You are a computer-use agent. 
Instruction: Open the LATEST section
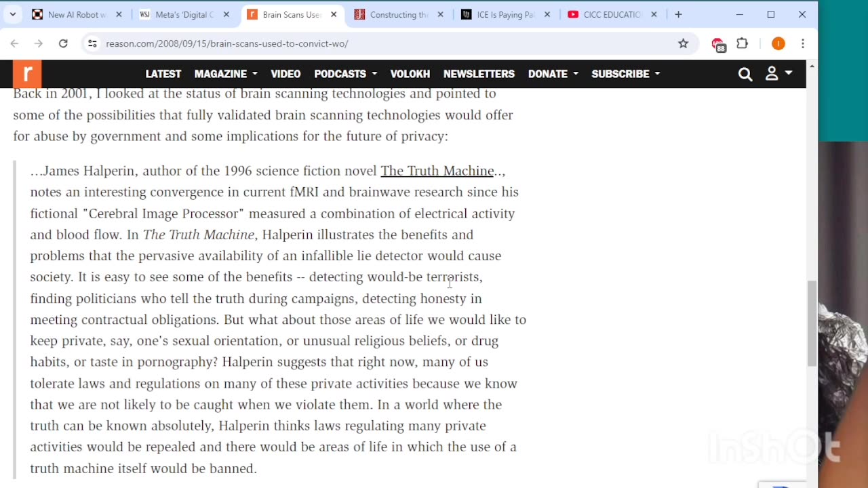[163, 74]
